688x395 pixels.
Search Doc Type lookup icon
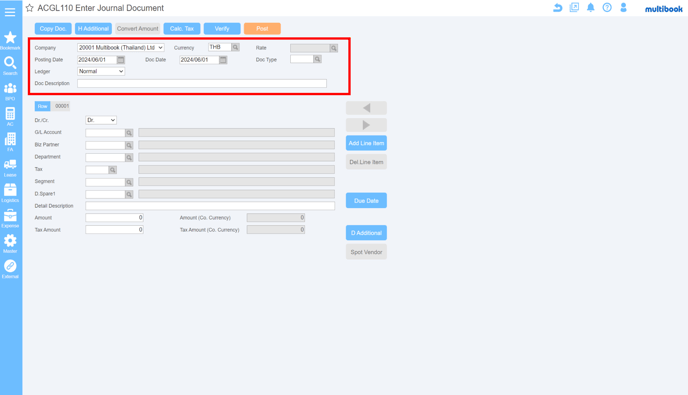coord(317,59)
